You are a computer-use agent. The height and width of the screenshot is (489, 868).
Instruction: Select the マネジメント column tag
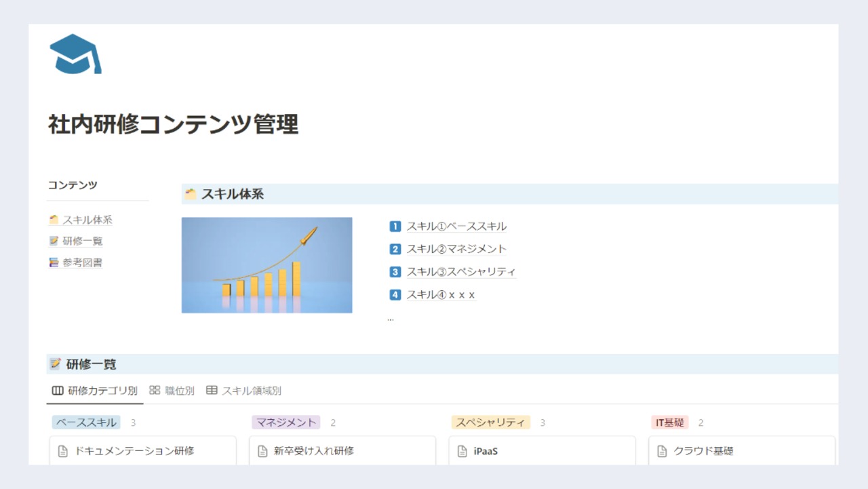point(285,423)
